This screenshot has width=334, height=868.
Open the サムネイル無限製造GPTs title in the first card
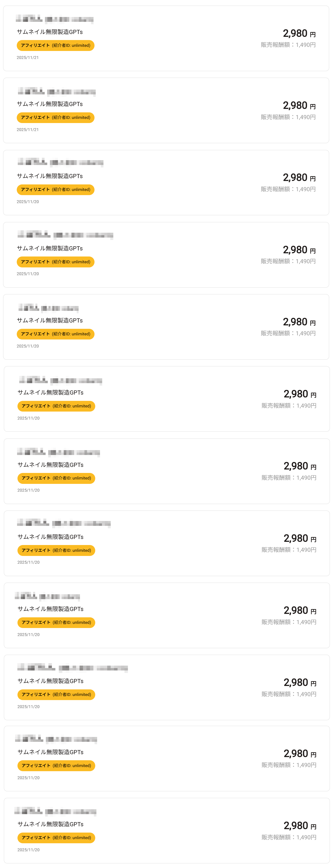(x=50, y=32)
